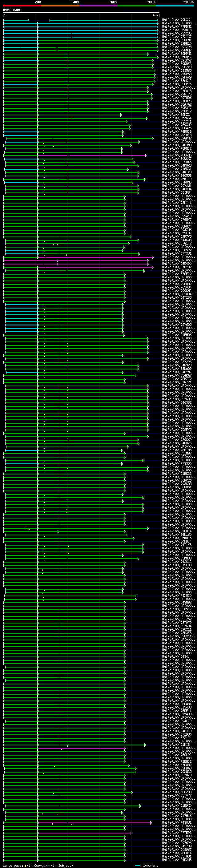Open hit UniRef100_Q7XIK7
The height and width of the screenshot is (868, 197).
[x=177, y=37]
